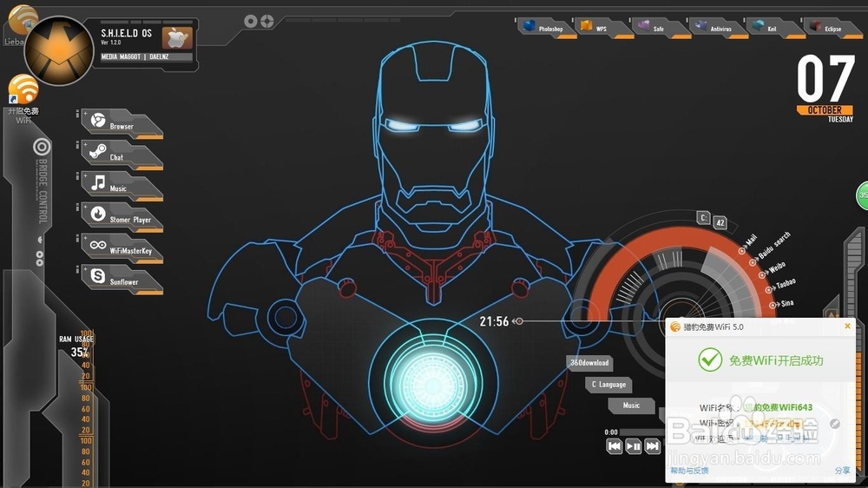The width and height of the screenshot is (868, 488).
Task: Open the C Language folder shortcut
Action: click(x=608, y=385)
